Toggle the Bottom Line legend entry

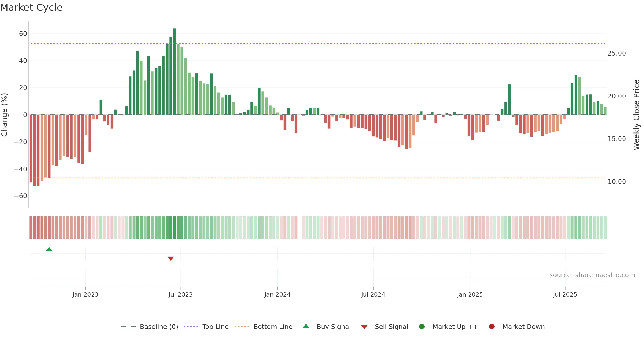pyautogui.click(x=264, y=327)
